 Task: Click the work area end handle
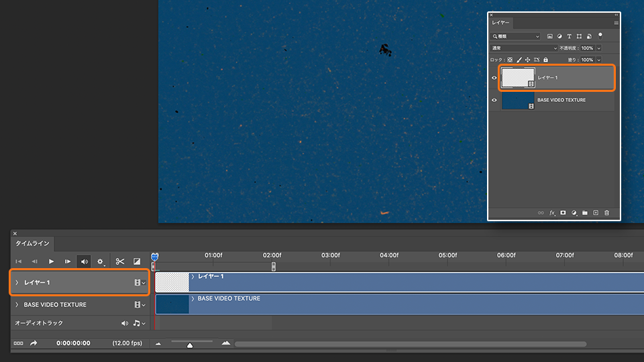[x=274, y=266]
